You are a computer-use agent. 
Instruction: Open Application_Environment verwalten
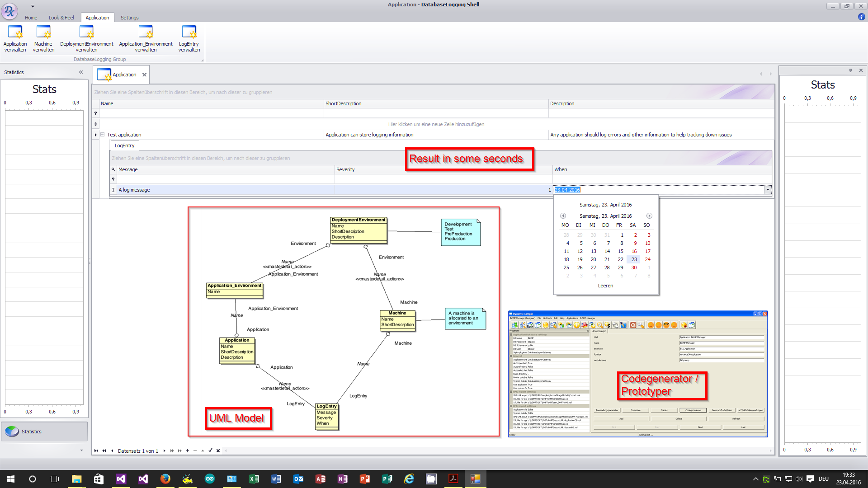coord(146,38)
